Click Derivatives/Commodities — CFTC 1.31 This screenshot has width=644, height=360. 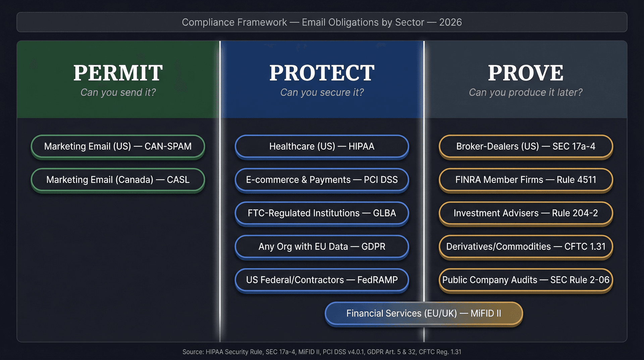point(525,246)
